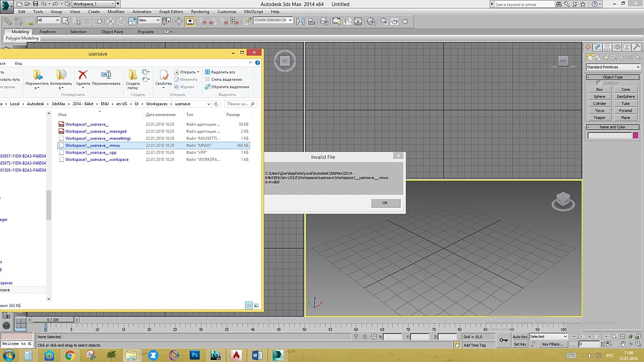This screenshot has height=362, width=644.
Task: Toggle Window/Crossing selection mode
Action: point(99,21)
